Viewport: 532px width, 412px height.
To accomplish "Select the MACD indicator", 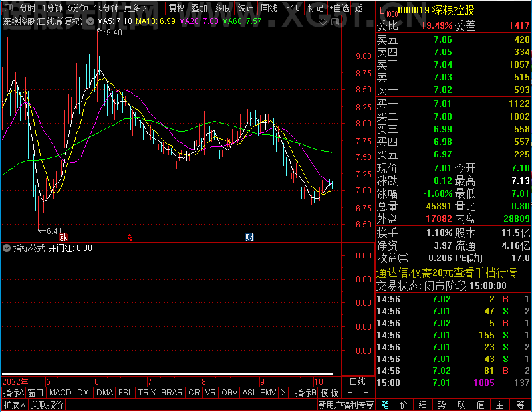I will click(x=60, y=393).
